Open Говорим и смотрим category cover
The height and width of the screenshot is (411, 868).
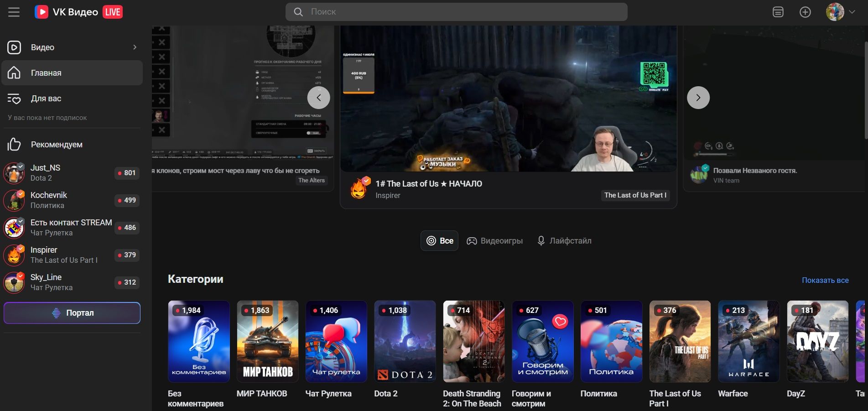543,341
